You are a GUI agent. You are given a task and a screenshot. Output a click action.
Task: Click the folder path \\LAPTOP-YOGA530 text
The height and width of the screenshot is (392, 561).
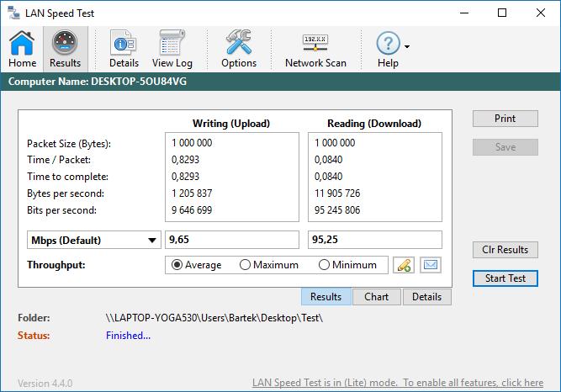click(x=214, y=318)
